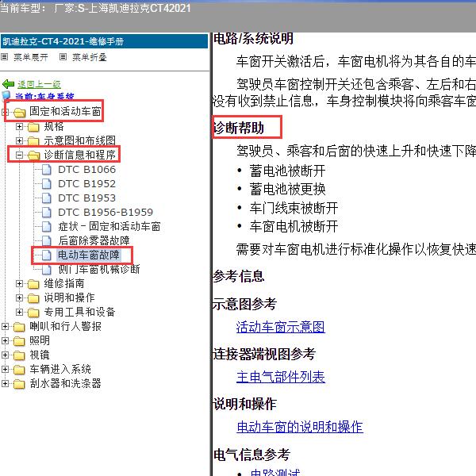Viewport: 476px width, 476px height.
Task: Expand the 专用工具和设备 tree node
Action: point(19,312)
